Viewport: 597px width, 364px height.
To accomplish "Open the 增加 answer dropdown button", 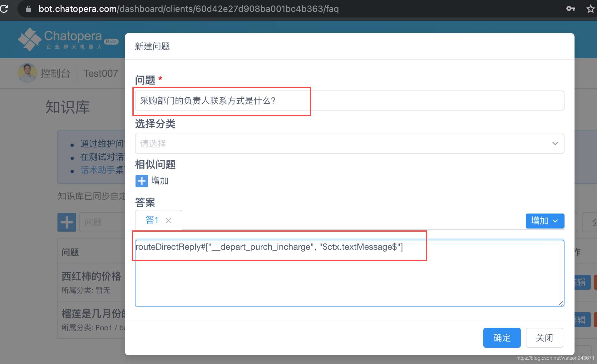I will (545, 221).
